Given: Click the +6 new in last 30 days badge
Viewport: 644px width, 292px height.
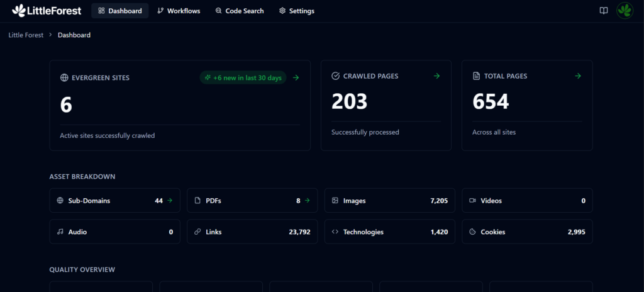Looking at the screenshot, I should coord(243,77).
